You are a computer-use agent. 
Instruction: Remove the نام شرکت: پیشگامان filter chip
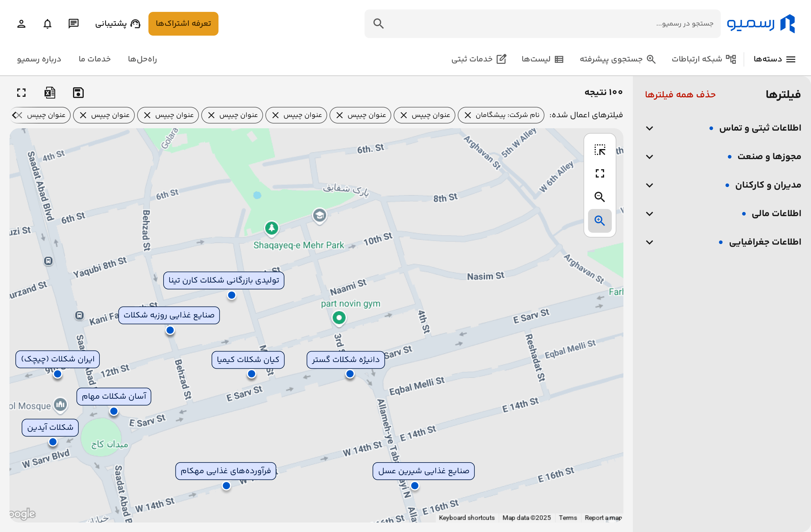click(468, 115)
